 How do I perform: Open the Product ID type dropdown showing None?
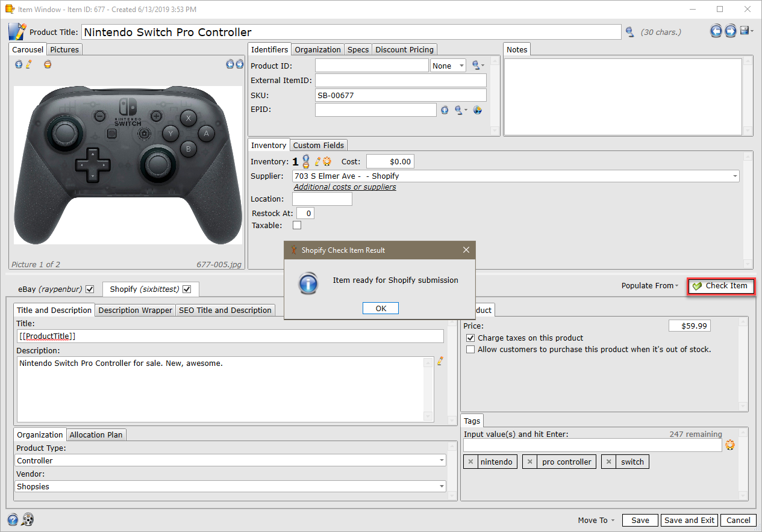click(x=448, y=66)
